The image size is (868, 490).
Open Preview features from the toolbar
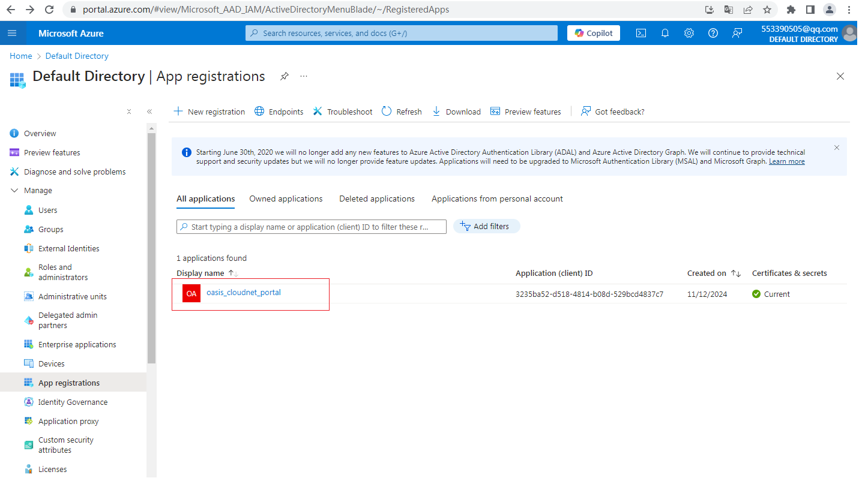point(526,112)
